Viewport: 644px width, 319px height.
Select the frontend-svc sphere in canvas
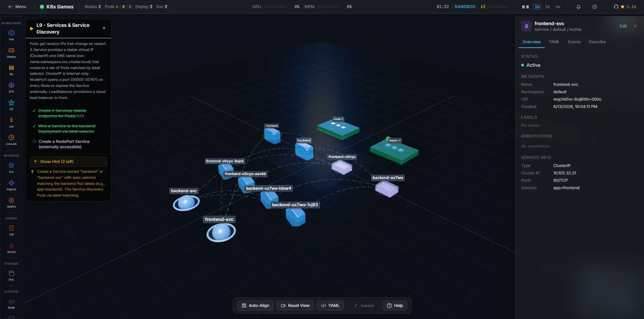click(x=221, y=232)
